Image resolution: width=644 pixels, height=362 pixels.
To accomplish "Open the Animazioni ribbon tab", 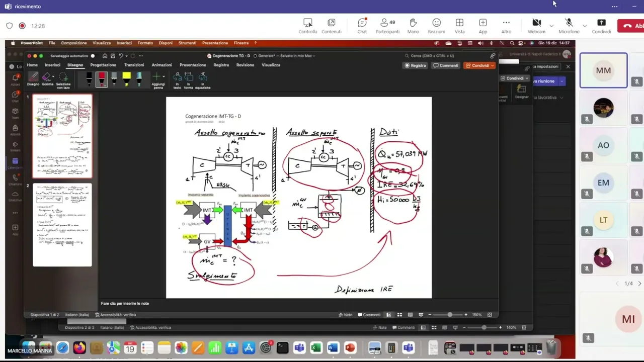I will (162, 65).
